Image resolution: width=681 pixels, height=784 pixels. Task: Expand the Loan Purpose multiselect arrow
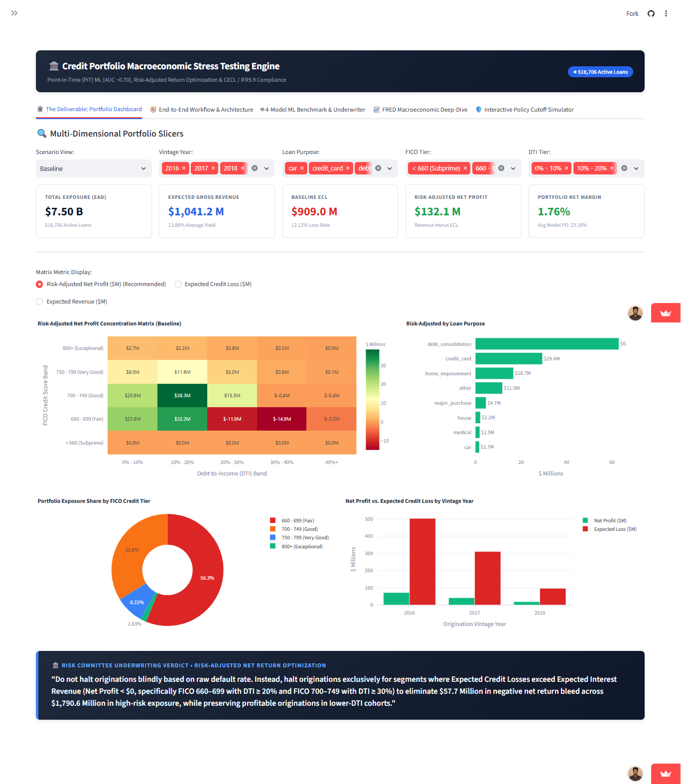tap(390, 168)
